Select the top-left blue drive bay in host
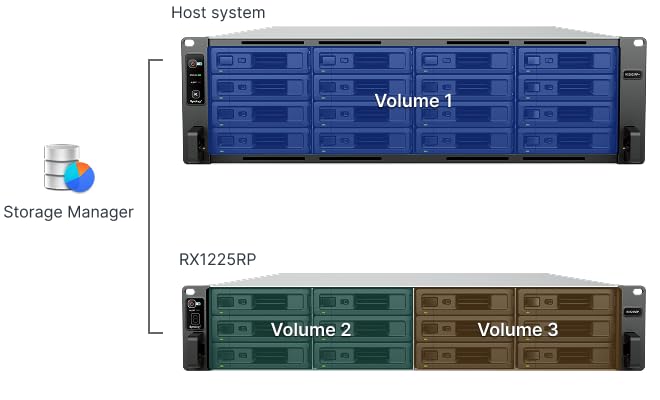 pyautogui.click(x=260, y=61)
